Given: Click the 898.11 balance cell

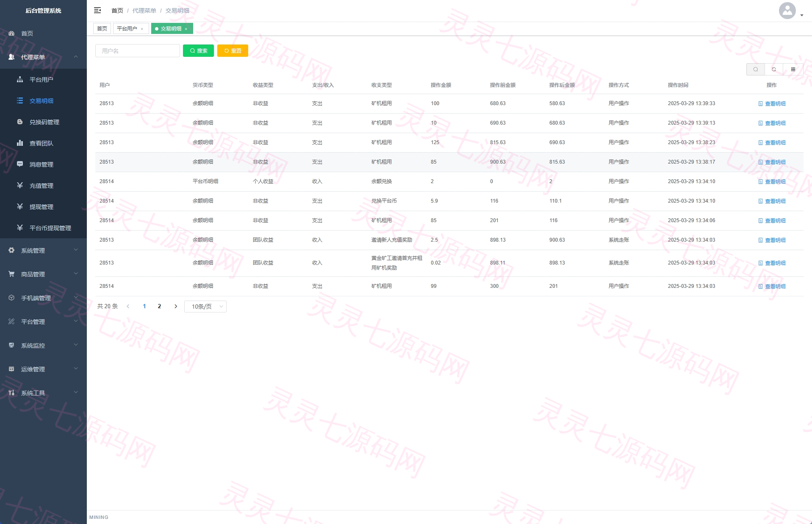Looking at the screenshot, I should (497, 263).
